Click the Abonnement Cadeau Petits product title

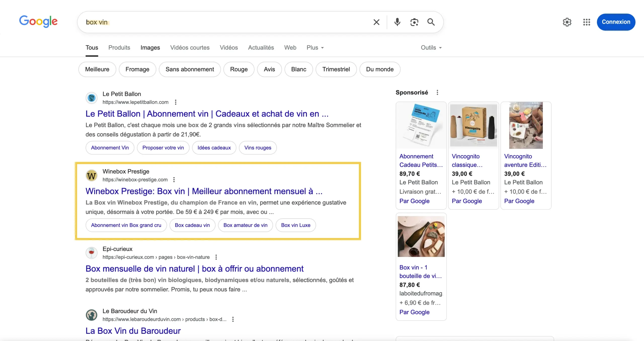(421, 160)
